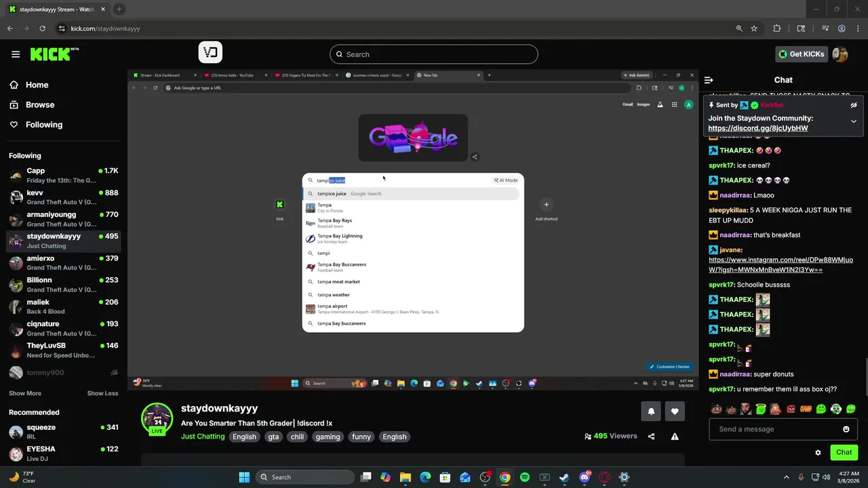Open Discord from taskbar
This screenshot has width=868, height=488.
[x=585, y=477]
